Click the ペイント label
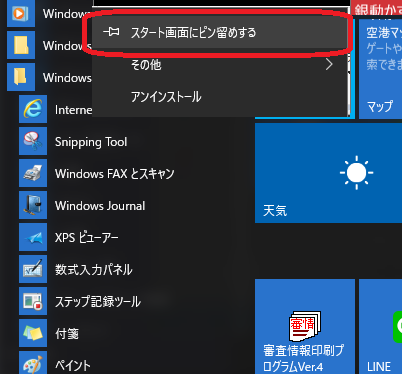Viewport: 402px width, 374px height. tap(73, 366)
